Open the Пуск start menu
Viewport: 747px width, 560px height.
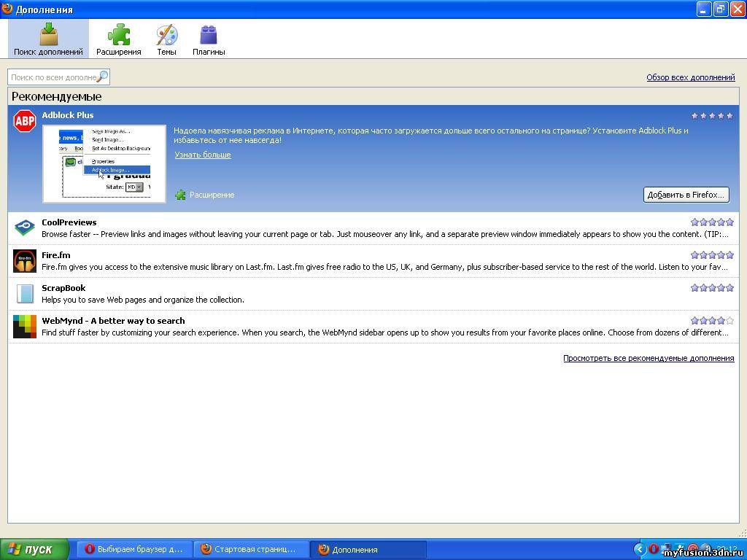tap(34, 550)
